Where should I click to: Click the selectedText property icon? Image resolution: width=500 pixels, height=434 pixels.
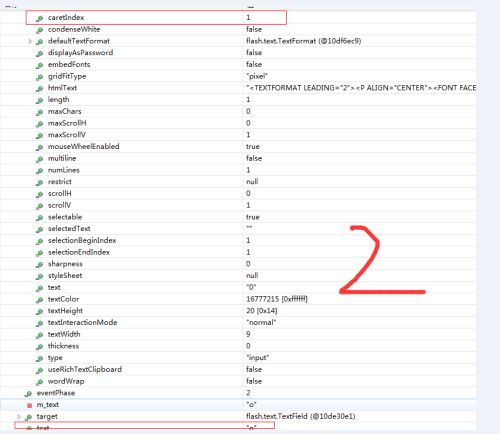(x=40, y=229)
